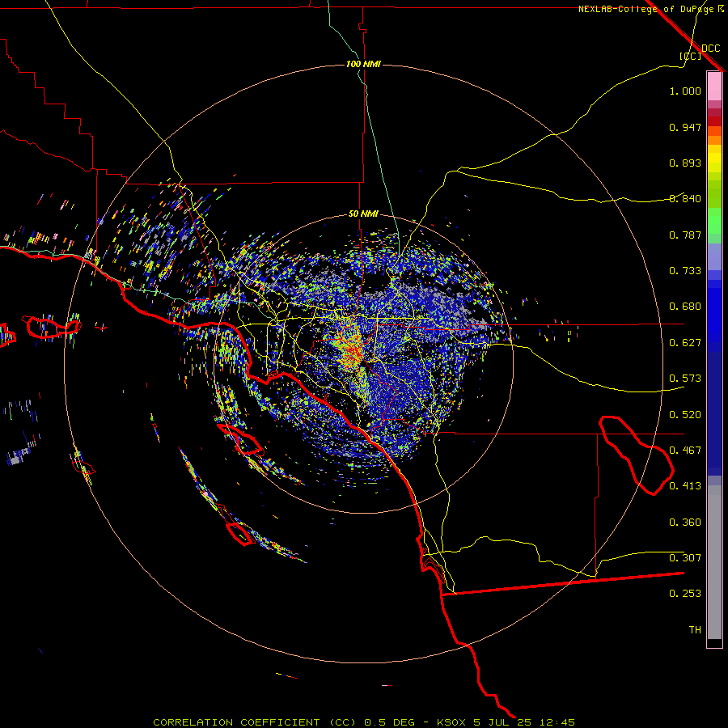728x728 pixels.
Task: Click the 0.520 color scale label
Action: click(685, 415)
